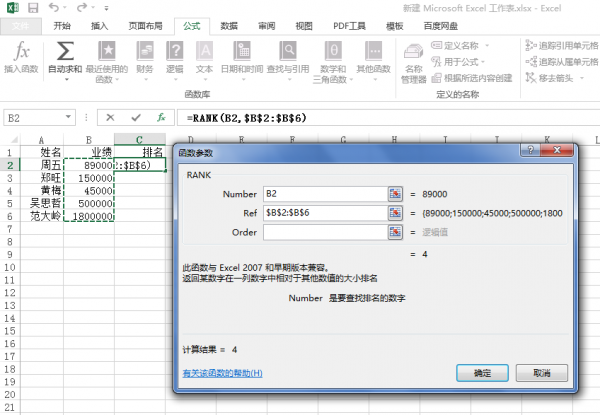Screen dimensions: 600x415
Task: Click cell containing name 吴思哲
Action: click(42, 203)
